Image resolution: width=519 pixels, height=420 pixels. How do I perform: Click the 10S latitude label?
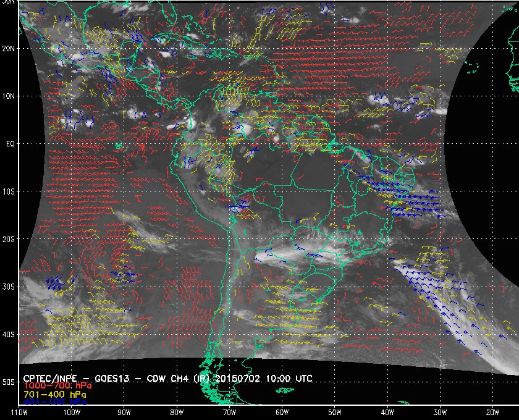9,191
